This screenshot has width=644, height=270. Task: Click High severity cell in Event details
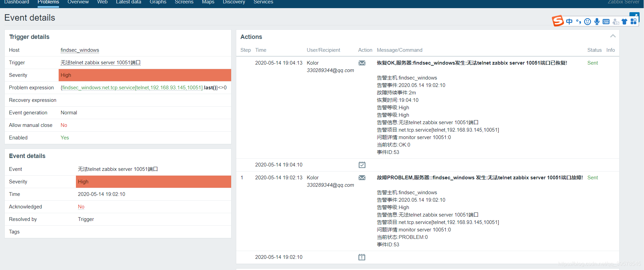(154, 182)
